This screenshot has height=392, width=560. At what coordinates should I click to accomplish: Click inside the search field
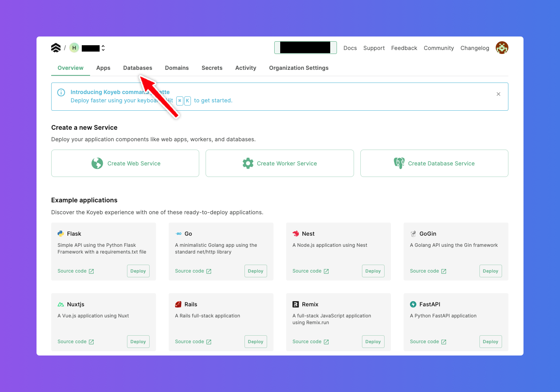305,47
